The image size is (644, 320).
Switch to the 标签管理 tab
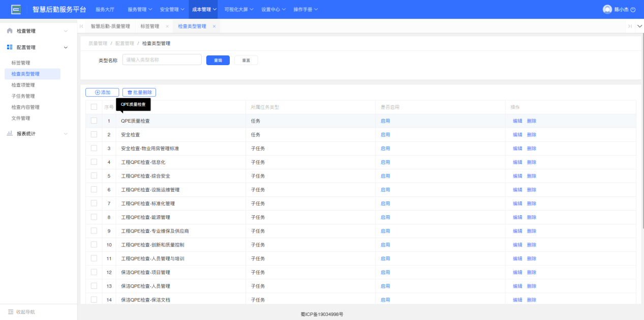coord(149,26)
